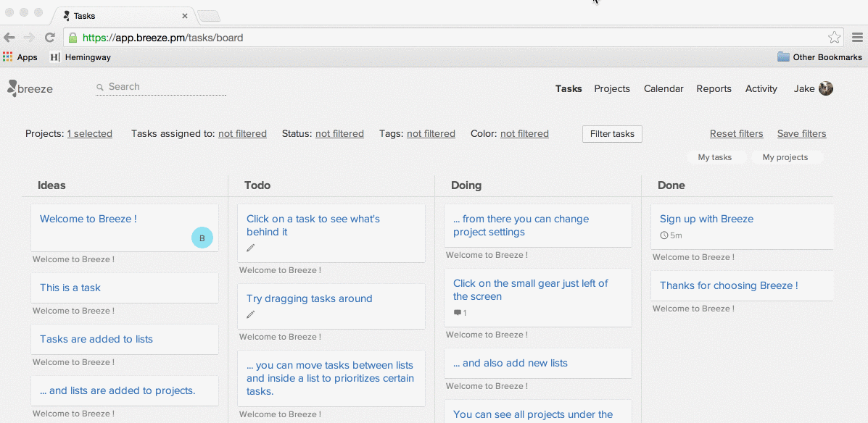This screenshot has width=868, height=423.
Task: Open Other Bookmarks folder
Action: point(819,57)
